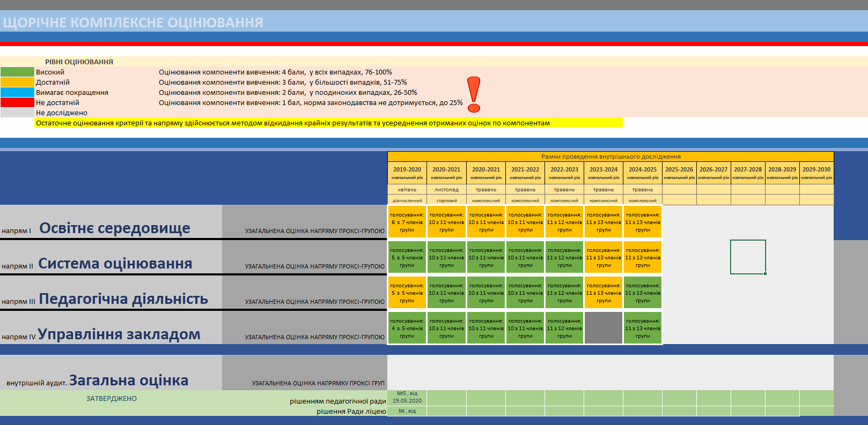868x425 pixels.
Task: Click the Освітнє середовище direction heading
Action: click(x=115, y=228)
